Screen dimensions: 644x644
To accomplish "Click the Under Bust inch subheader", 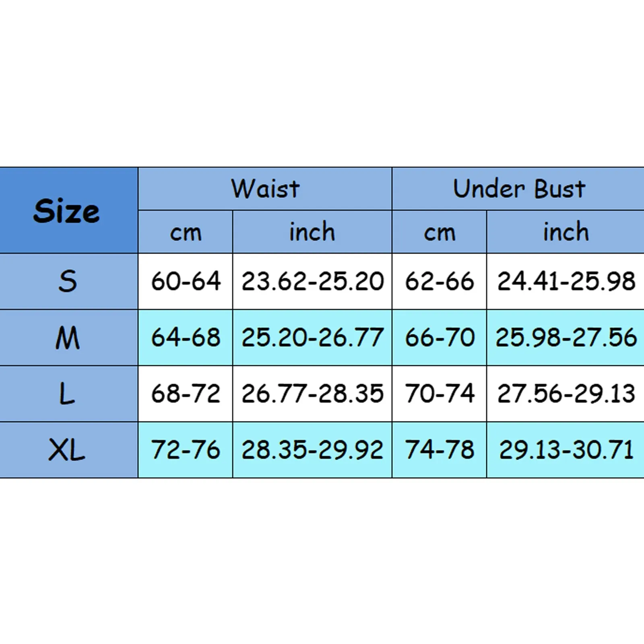I will click(566, 232).
